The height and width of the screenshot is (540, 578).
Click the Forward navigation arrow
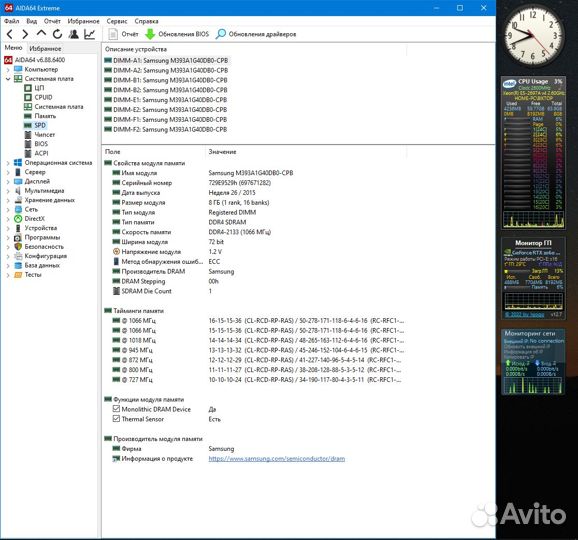point(25,34)
